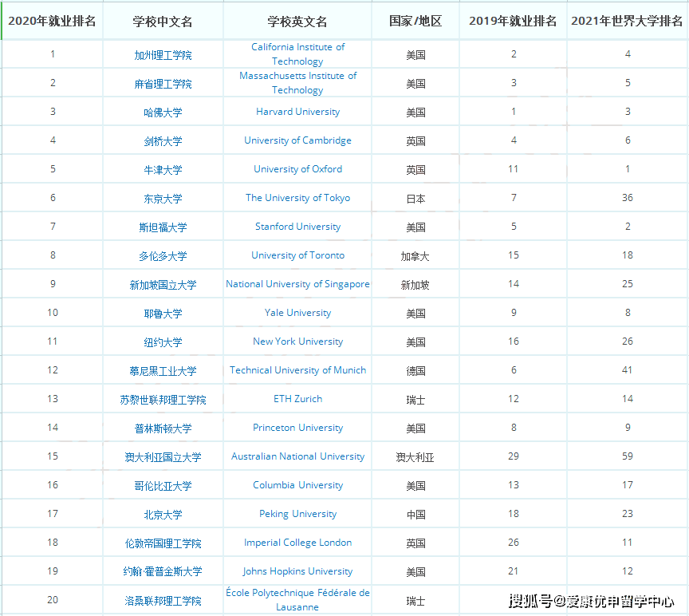
Task: Click the ETH Zurich entry
Action: (x=297, y=399)
